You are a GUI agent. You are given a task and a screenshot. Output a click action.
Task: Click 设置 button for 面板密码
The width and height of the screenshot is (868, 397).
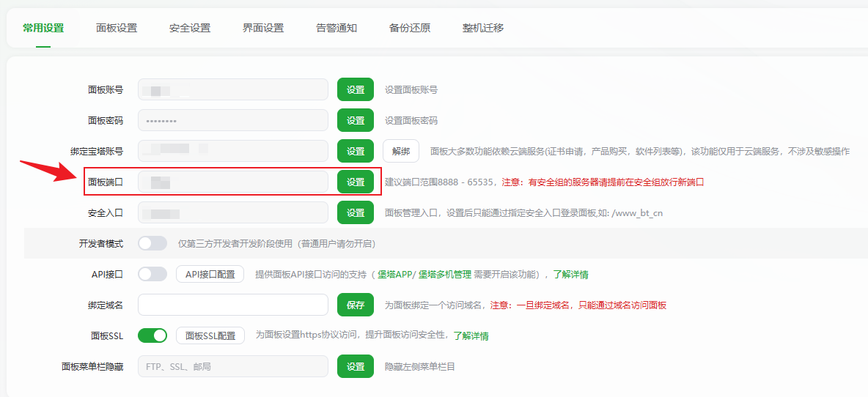click(356, 120)
